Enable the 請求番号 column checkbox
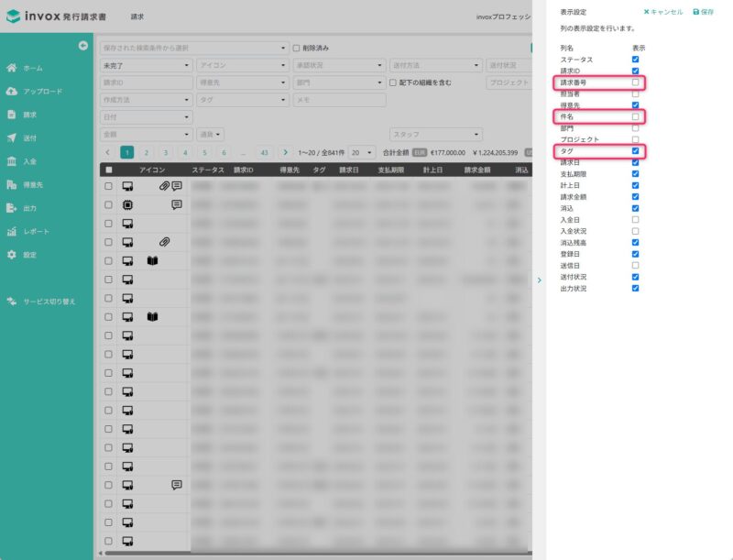Image resolution: width=733 pixels, height=560 pixels. click(636, 82)
